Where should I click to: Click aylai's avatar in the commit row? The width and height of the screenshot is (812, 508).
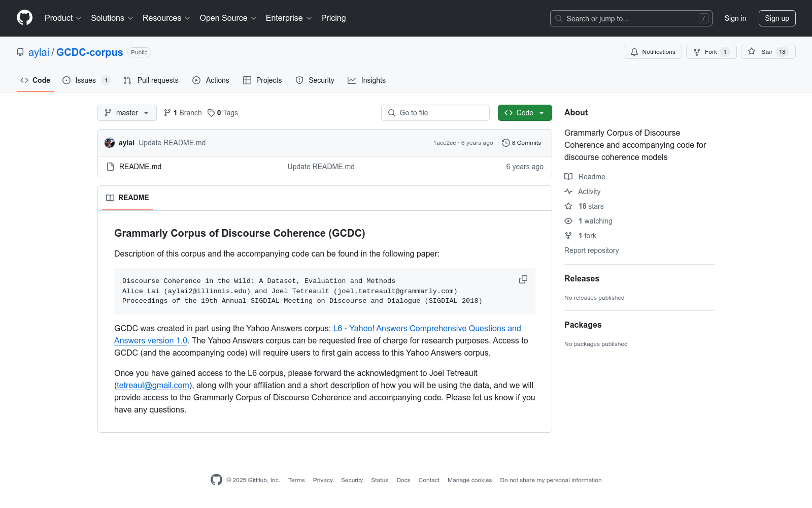tap(110, 143)
